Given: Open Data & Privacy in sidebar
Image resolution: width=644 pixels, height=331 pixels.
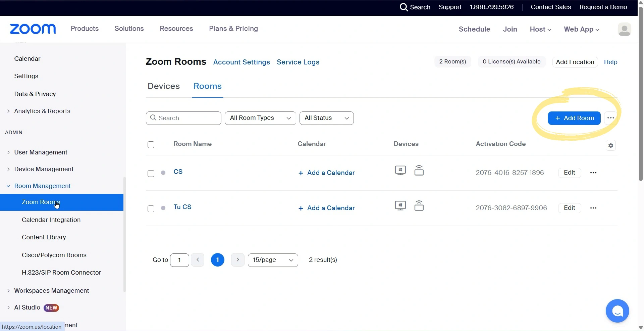Looking at the screenshot, I should coord(35,94).
